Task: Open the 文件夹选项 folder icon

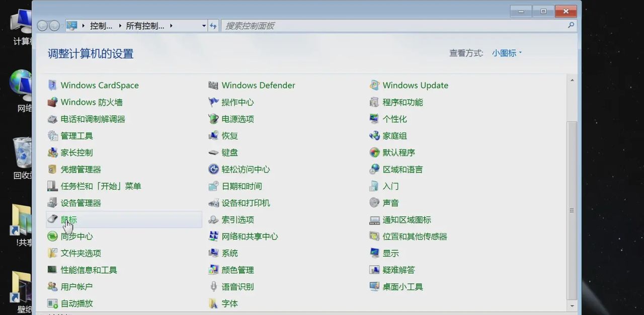Action: 52,253
